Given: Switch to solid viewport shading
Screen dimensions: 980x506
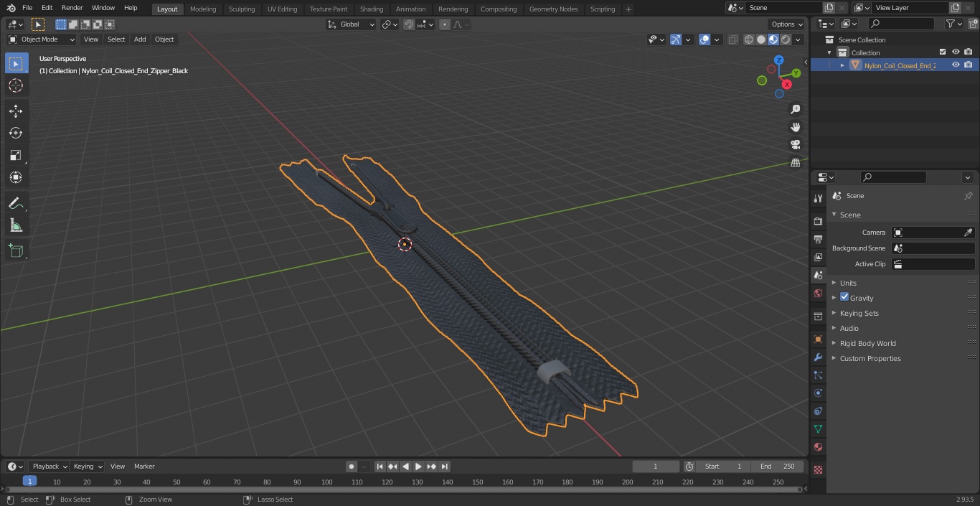Looking at the screenshot, I should (x=761, y=39).
